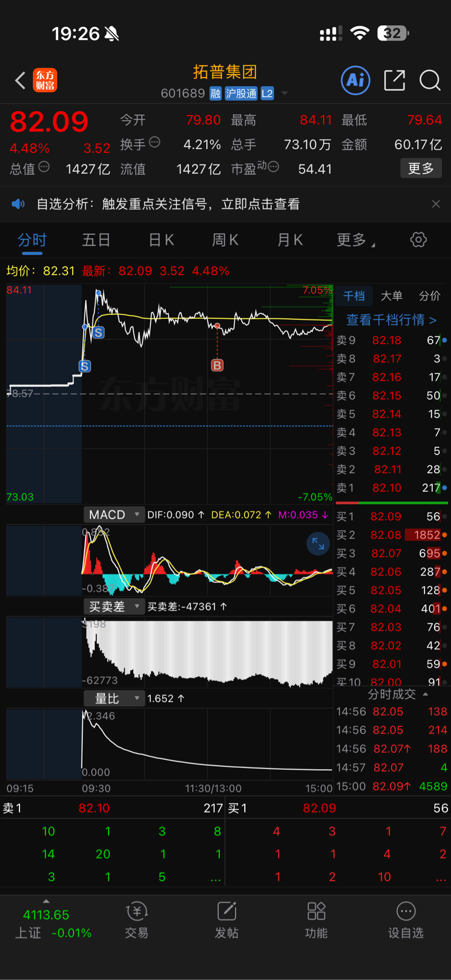Screen dimensions: 451x980
Task: Expand the MACD chart fullscreen icon
Action: [x=318, y=544]
